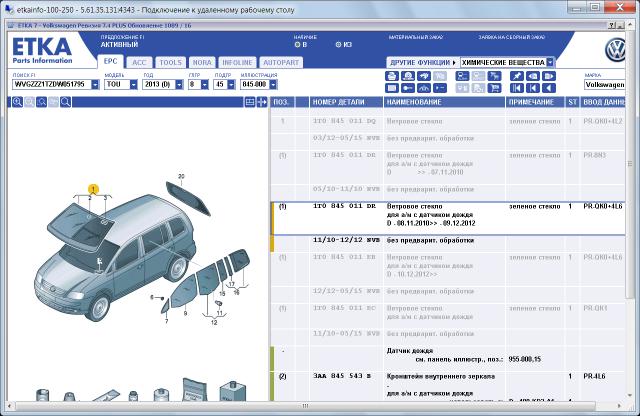The image size is (640, 416).
Task: Click the ST column header
Action: pyautogui.click(x=572, y=102)
